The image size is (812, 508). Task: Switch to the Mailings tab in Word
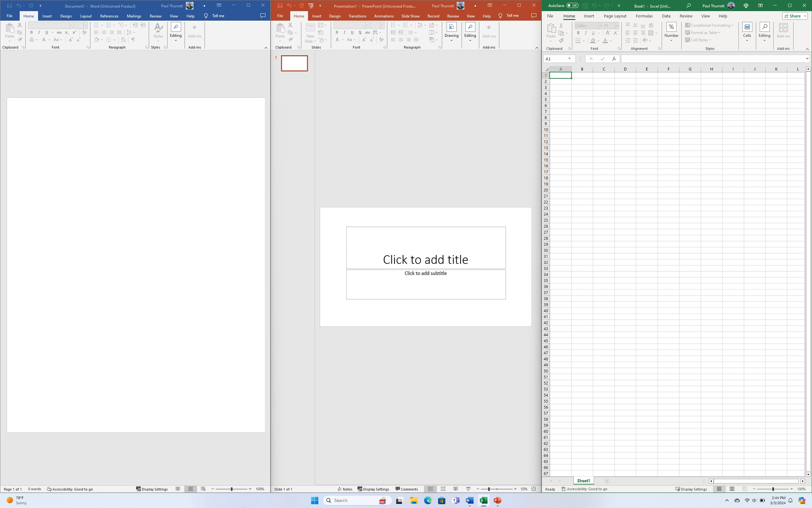pyautogui.click(x=134, y=16)
